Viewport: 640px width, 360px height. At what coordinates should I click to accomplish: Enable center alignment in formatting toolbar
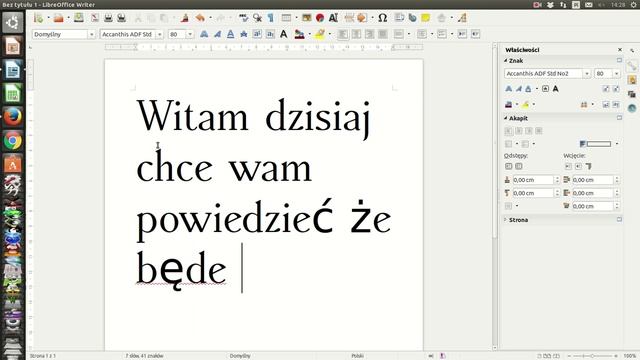pos(356,34)
